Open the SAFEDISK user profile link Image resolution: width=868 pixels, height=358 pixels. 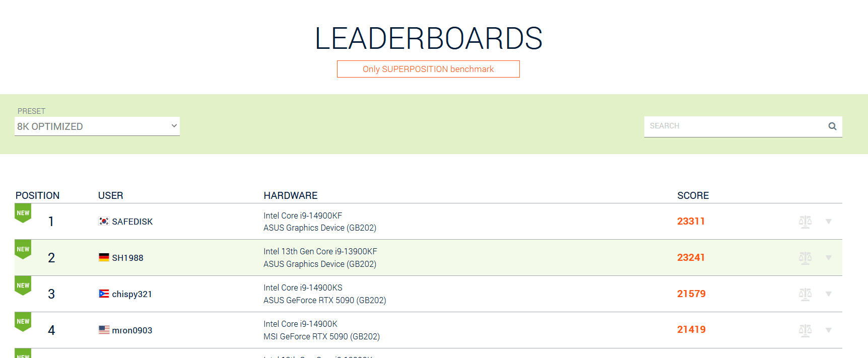[x=132, y=222]
